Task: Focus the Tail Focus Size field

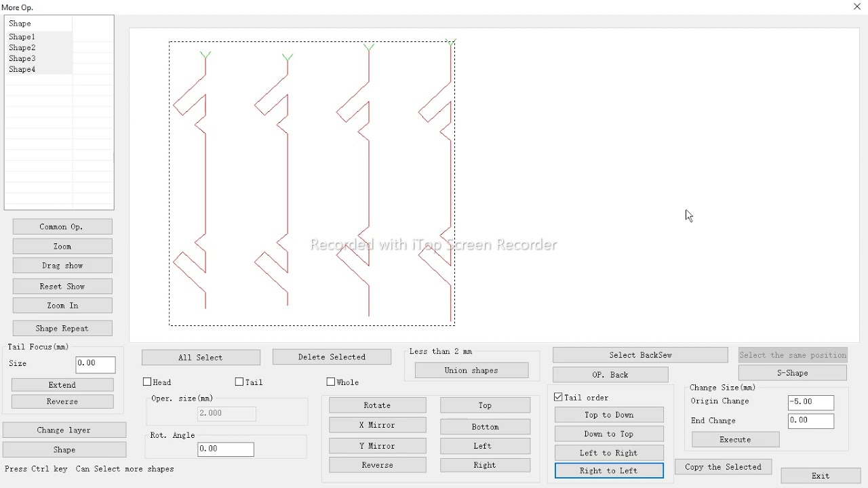Action: (96, 364)
